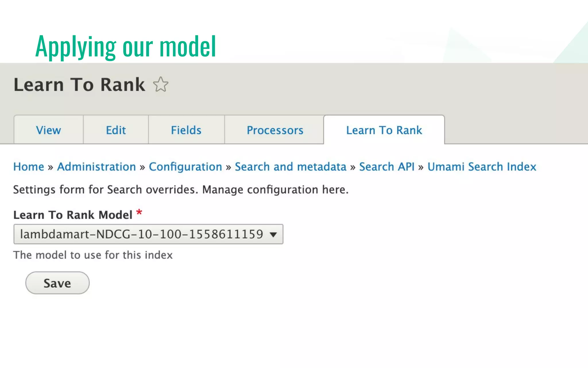Image resolution: width=588 pixels, height=368 pixels.
Task: Go to the Search API breadcrumb link
Action: tap(387, 167)
